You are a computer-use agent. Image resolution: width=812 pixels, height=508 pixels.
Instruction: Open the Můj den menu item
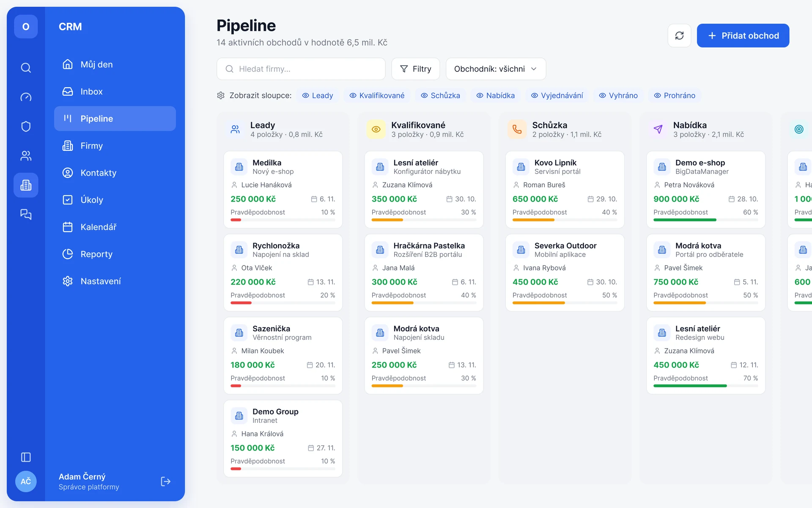click(x=115, y=64)
